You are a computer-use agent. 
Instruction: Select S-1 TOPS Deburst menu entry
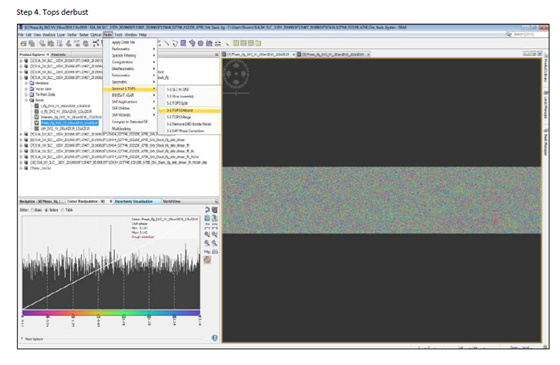pos(189,110)
